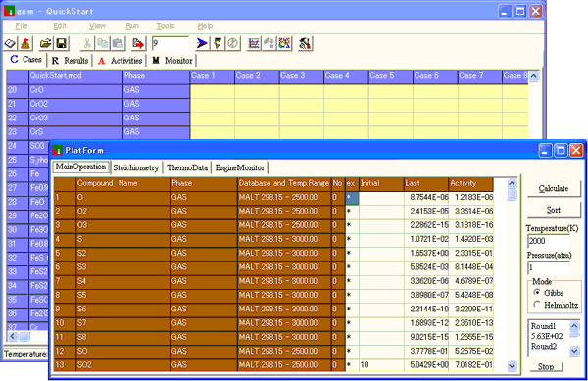Image resolution: width=588 pixels, height=381 pixels.
Task: Click the Round1 entry in the log list
Action: pos(543,326)
